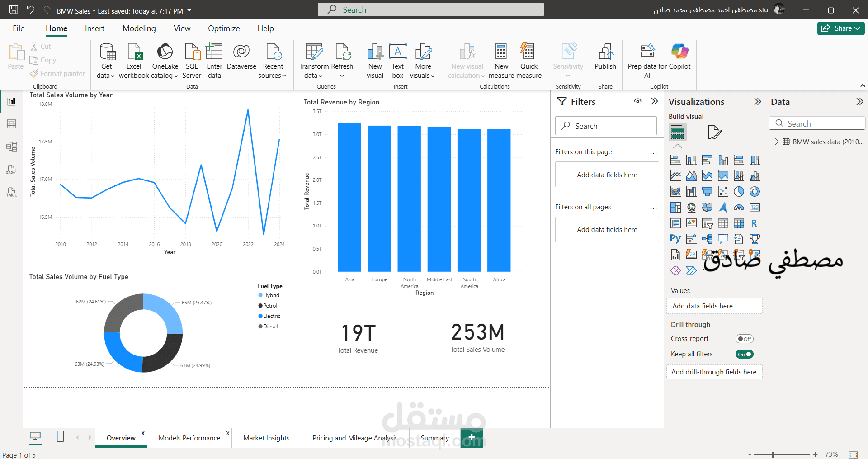Image resolution: width=868 pixels, height=459 pixels.
Task: Select the Stacked bar chart visual
Action: [675, 160]
